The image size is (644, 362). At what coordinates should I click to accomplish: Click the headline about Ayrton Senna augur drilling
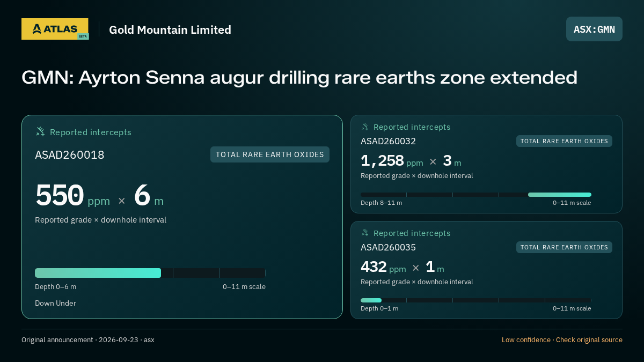(299, 78)
